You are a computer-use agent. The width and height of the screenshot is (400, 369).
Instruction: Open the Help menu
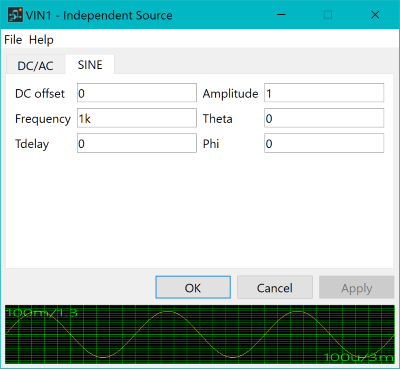[41, 40]
